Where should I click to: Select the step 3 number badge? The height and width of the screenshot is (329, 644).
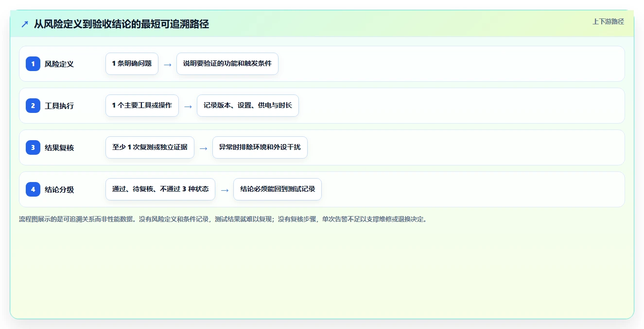33,147
